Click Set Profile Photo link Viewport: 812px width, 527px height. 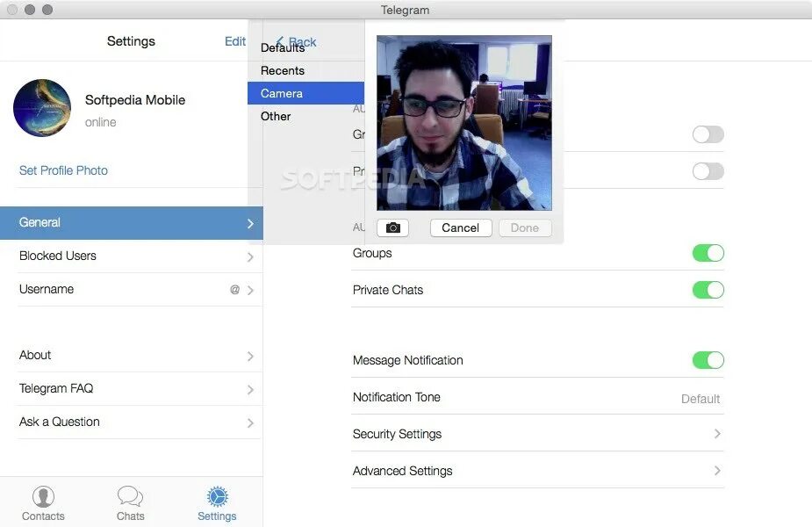point(63,170)
